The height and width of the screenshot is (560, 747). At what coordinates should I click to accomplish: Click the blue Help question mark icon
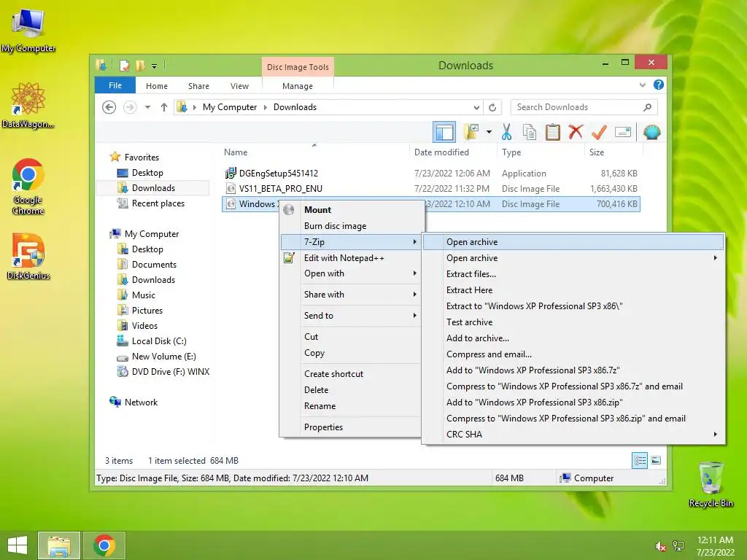[659, 85]
